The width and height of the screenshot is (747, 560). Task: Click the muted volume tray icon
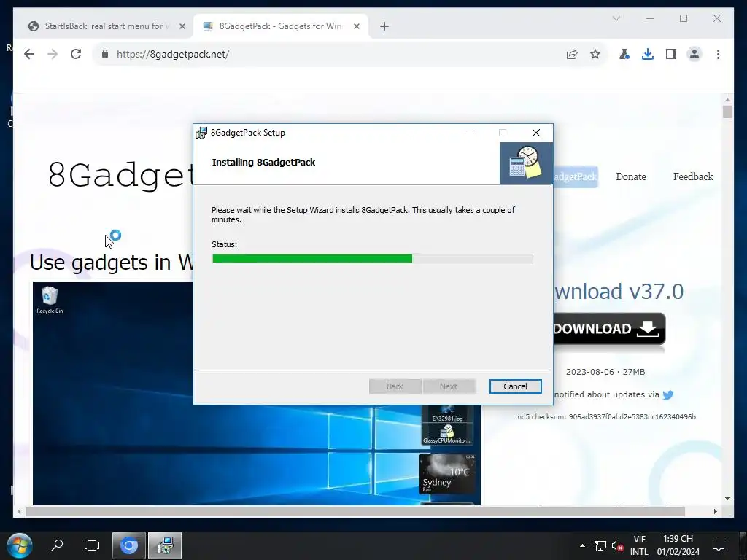coord(618,545)
